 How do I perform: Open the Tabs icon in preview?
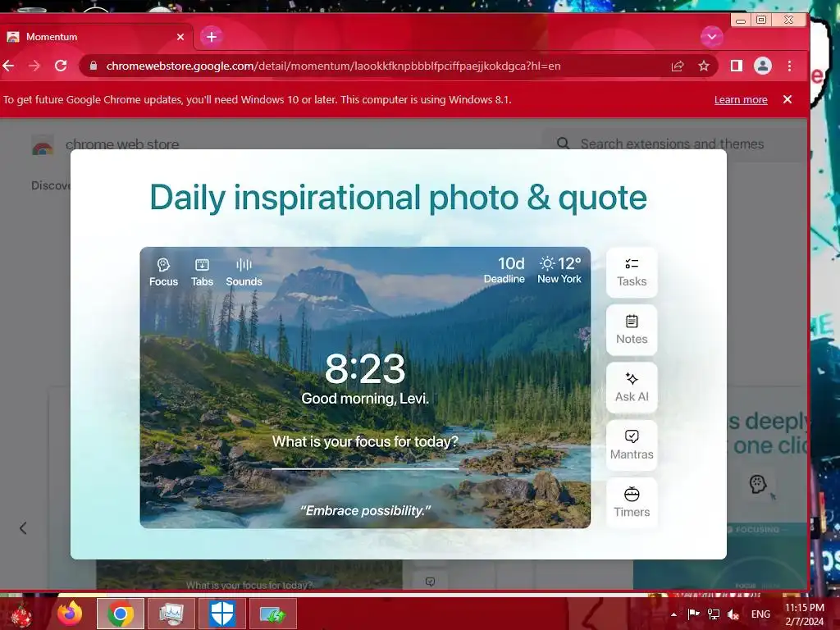[202, 272]
